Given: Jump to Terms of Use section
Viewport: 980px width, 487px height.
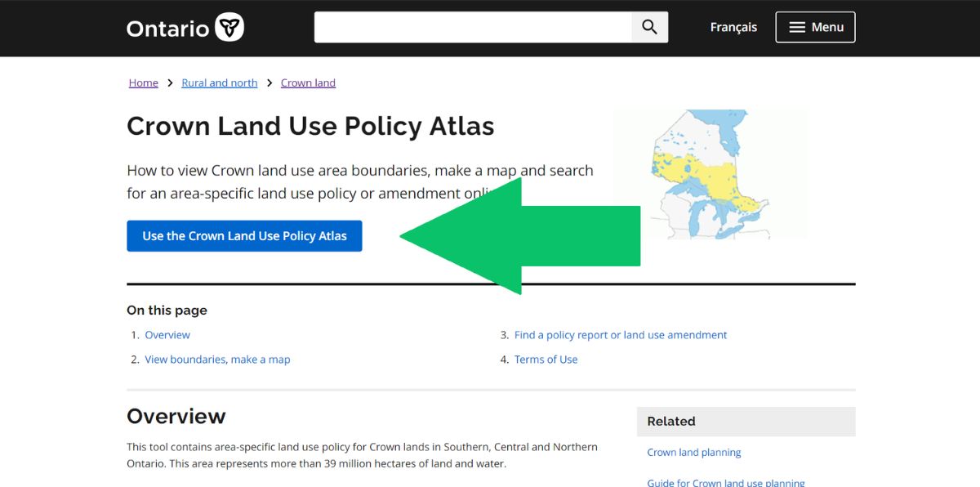Looking at the screenshot, I should 546,360.
